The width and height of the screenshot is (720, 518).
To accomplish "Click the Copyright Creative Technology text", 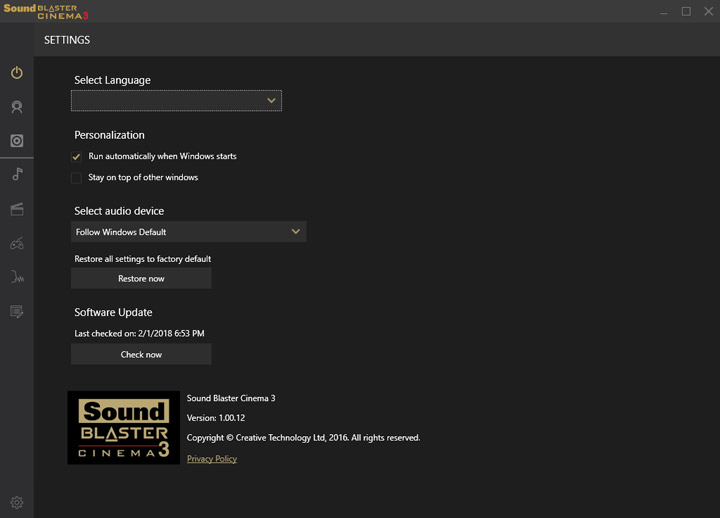I will tap(303, 438).
